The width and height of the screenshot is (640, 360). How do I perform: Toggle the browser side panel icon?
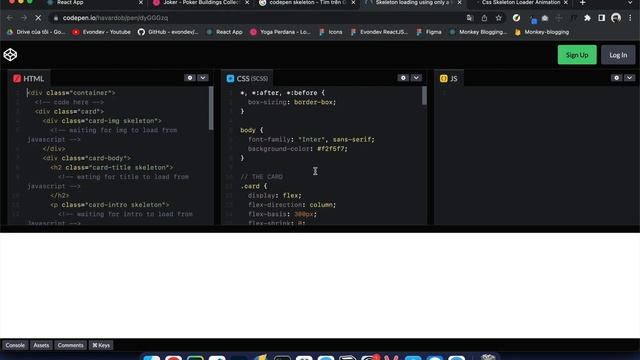602,18
